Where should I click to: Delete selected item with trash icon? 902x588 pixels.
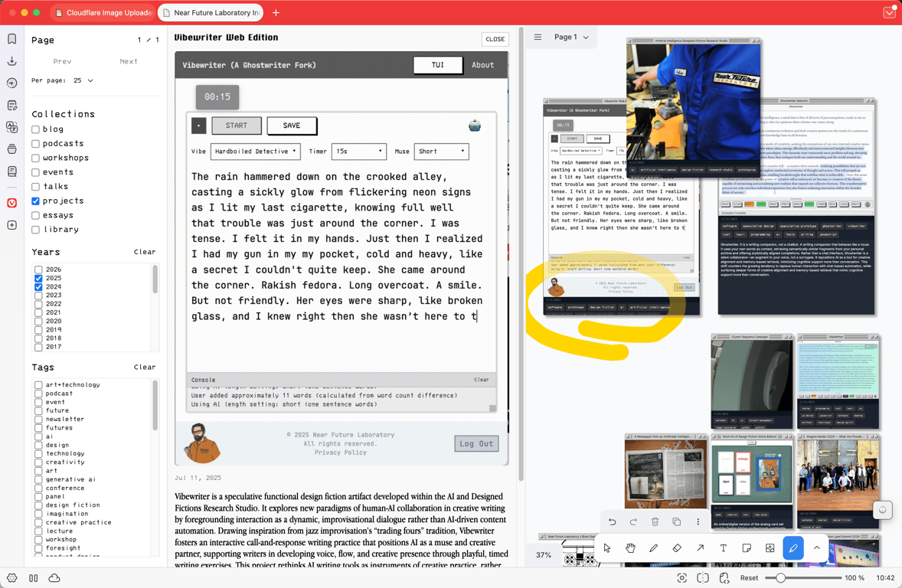(655, 522)
